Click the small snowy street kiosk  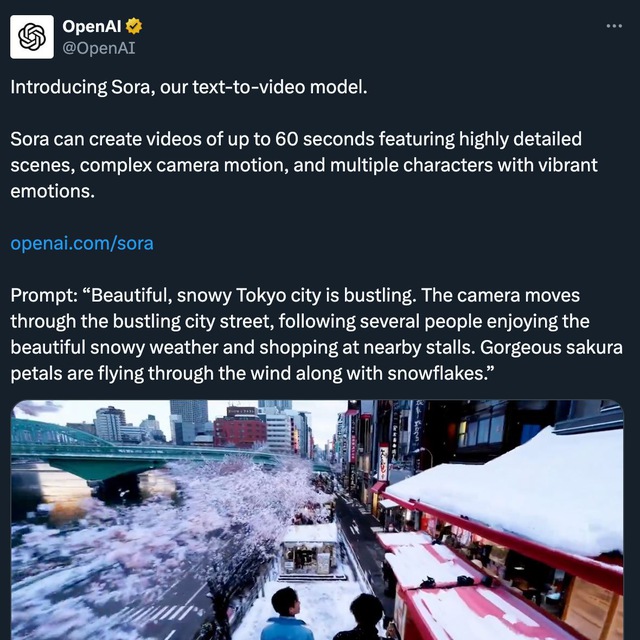309,551
